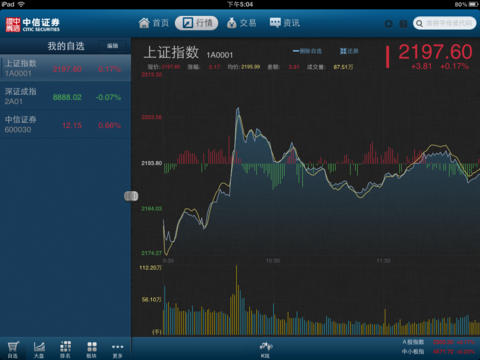
Task: Select 深证成指 2A01 row in watchlist
Action: pos(65,96)
